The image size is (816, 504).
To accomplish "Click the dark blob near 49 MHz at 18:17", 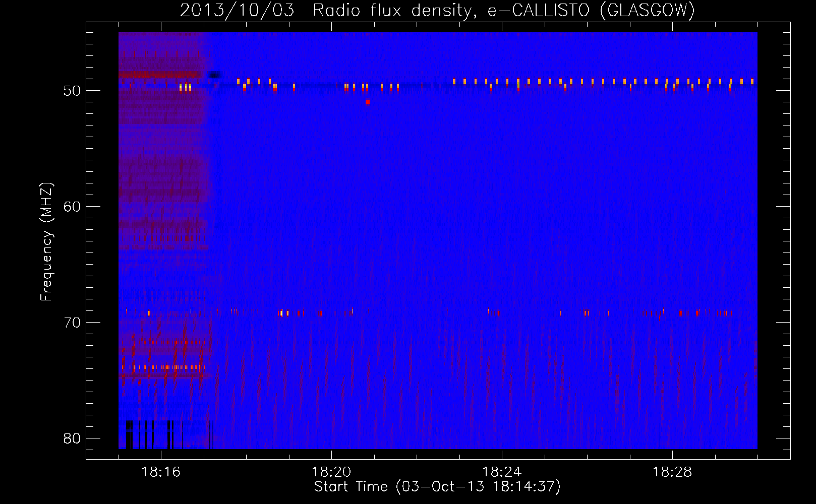I will 215,75.
